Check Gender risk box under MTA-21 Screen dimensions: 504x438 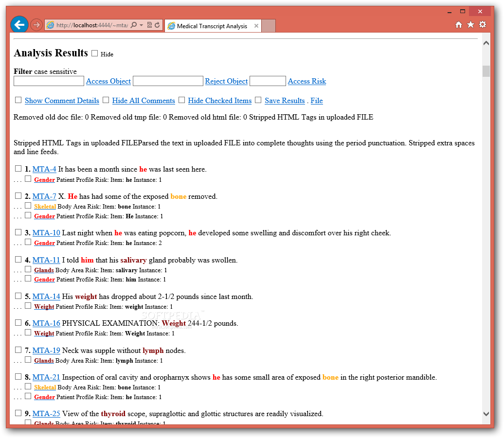coord(28,396)
